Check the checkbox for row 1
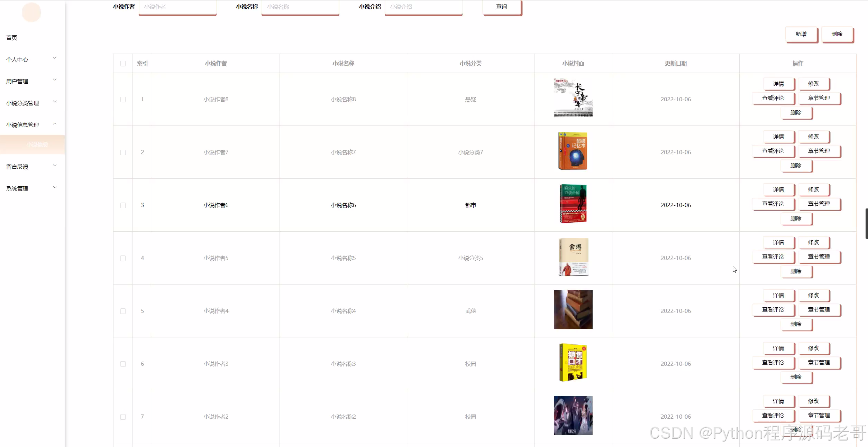 [123, 100]
